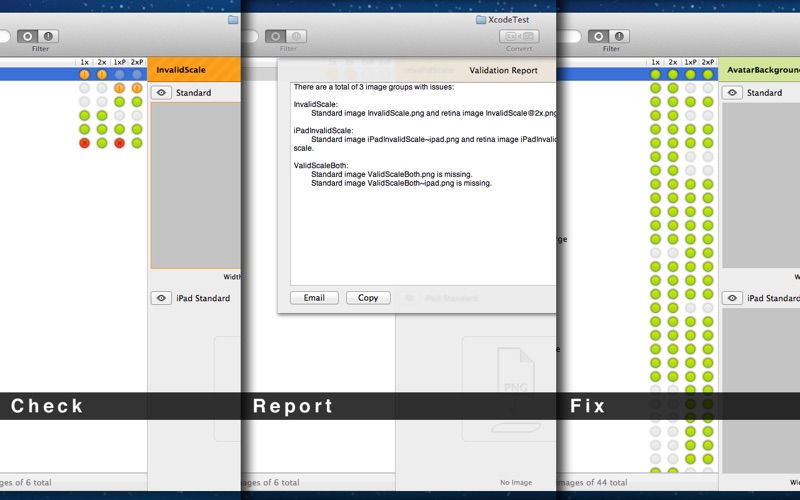Click the orange warning icon in the highlighted row's 1x column
This screenshot has width=800, height=500.
pos(84,74)
